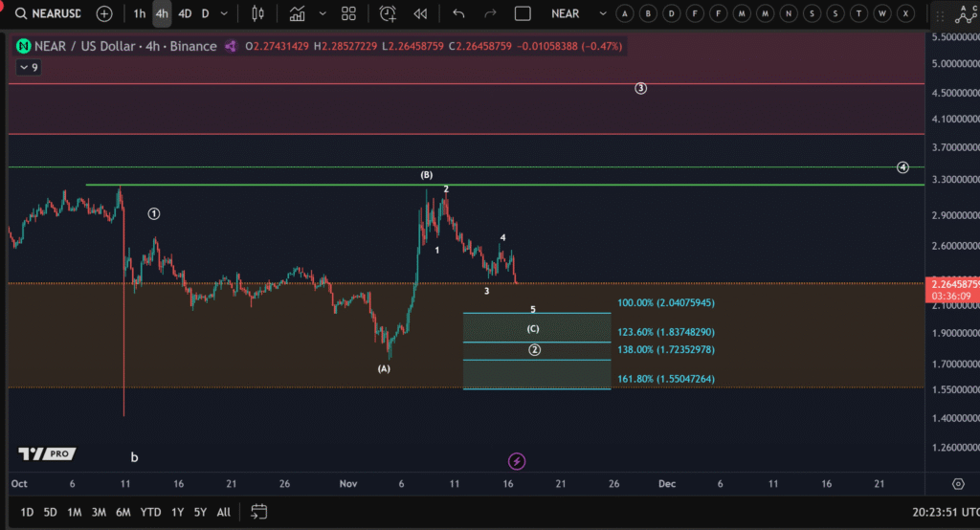Undo the last chart action
The height and width of the screenshot is (530, 980).
[458, 14]
